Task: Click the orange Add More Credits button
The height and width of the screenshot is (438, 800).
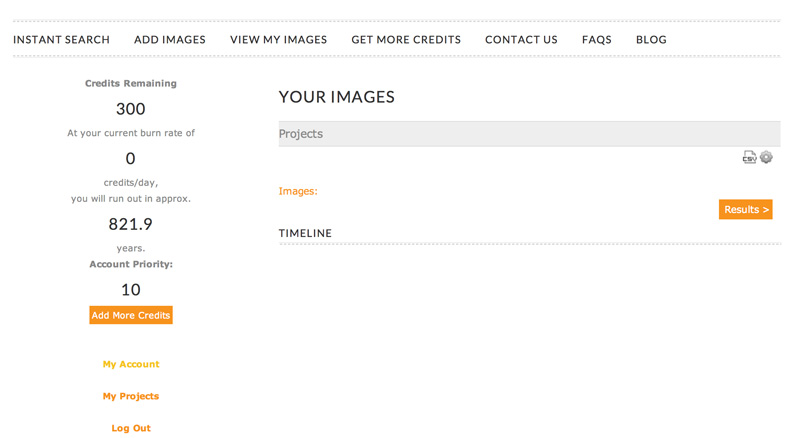Action: click(x=131, y=315)
